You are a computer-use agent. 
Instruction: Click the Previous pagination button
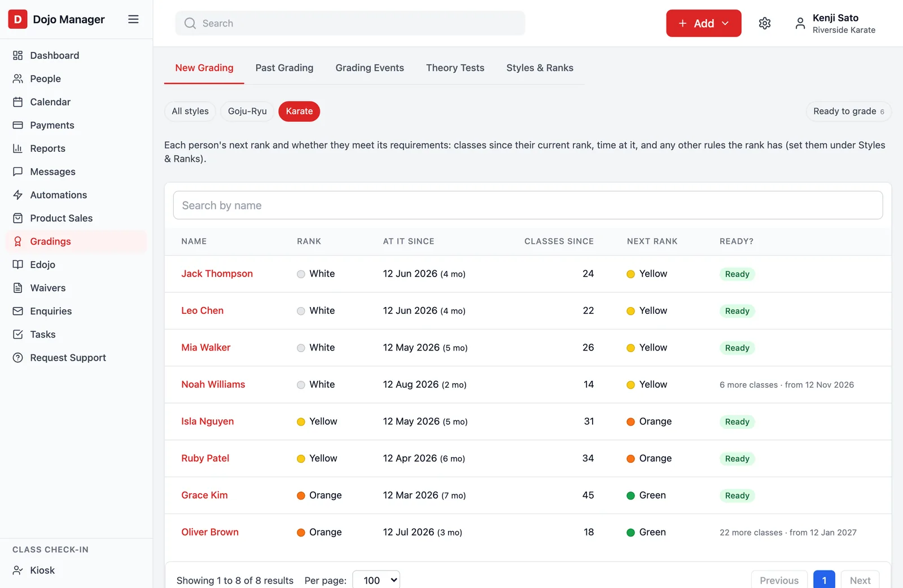(x=779, y=580)
